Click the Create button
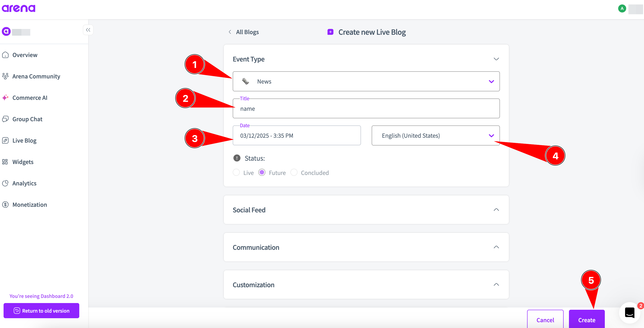Screen dimensions: 644x328 tap(587, 320)
